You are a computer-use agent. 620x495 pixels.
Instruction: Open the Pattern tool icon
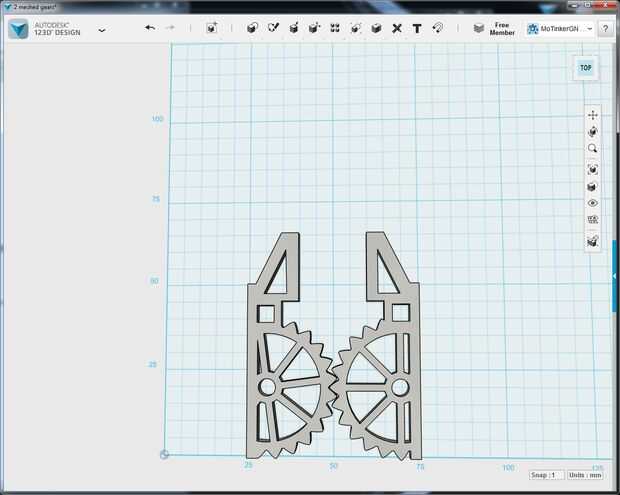[334, 28]
